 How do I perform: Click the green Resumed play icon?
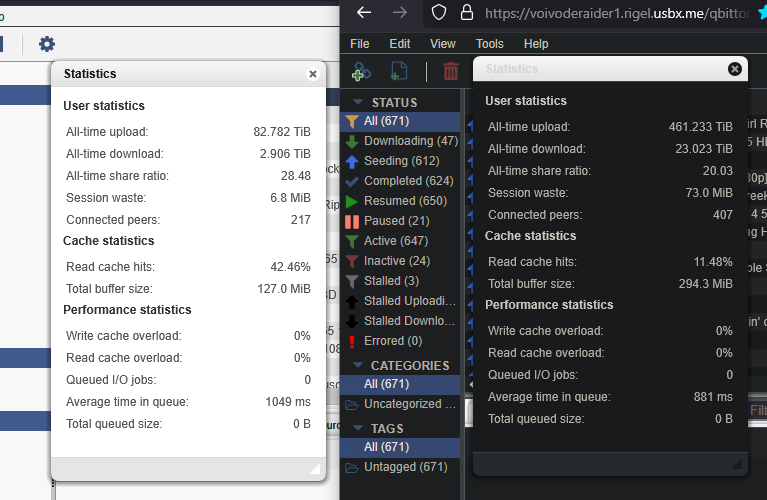tap(352, 202)
